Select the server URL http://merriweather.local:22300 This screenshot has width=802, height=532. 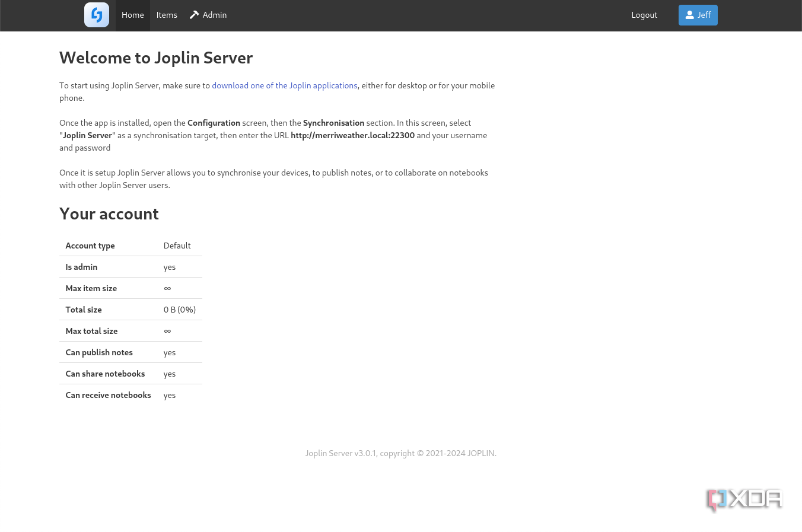(352, 135)
